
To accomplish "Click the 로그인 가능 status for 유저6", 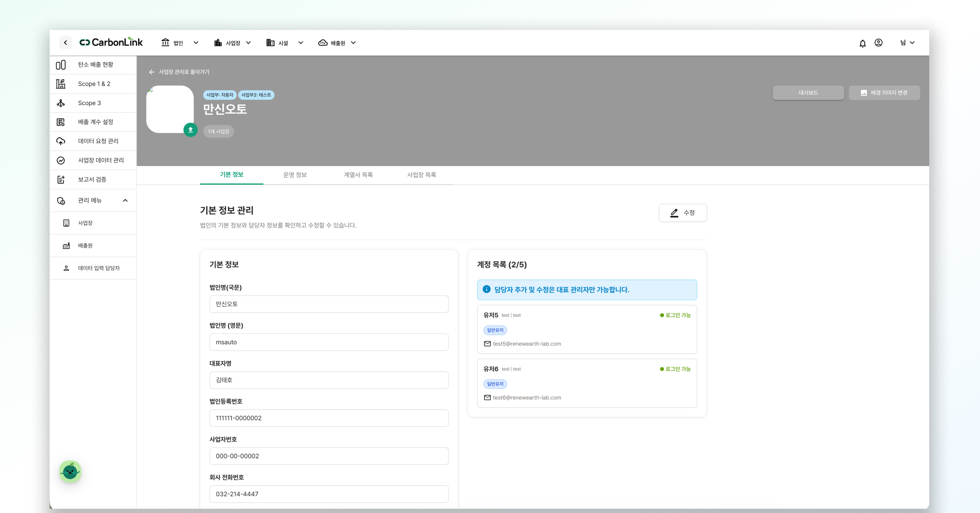I will (675, 369).
